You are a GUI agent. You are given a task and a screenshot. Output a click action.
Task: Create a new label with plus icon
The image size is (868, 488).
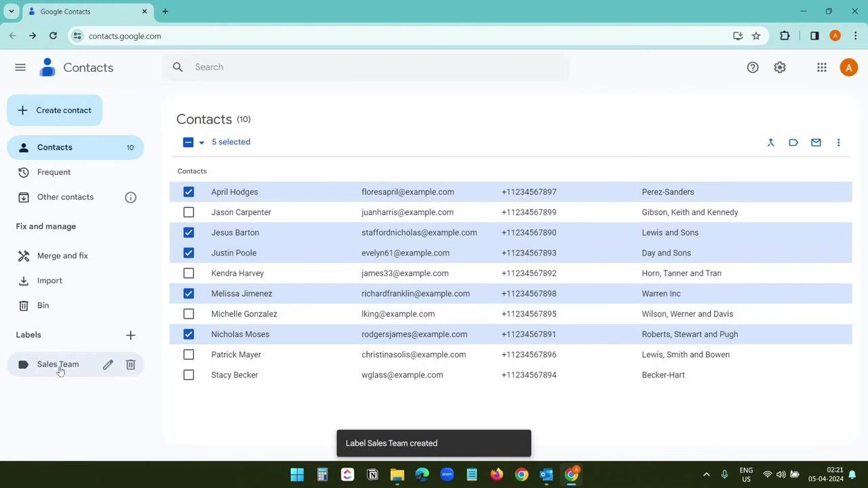click(131, 335)
